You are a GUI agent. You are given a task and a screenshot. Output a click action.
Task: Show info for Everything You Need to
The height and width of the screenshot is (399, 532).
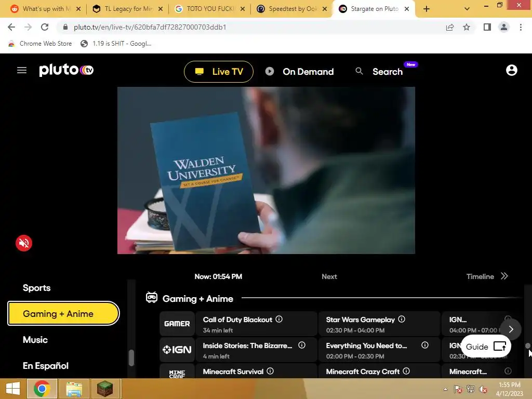click(x=425, y=345)
